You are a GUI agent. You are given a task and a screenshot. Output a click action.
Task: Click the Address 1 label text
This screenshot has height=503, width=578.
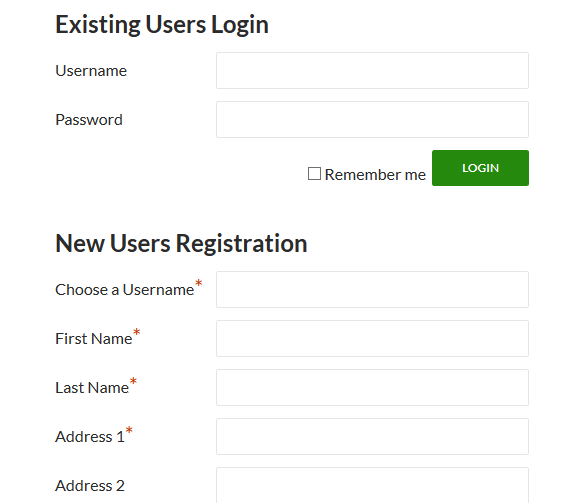click(x=90, y=437)
